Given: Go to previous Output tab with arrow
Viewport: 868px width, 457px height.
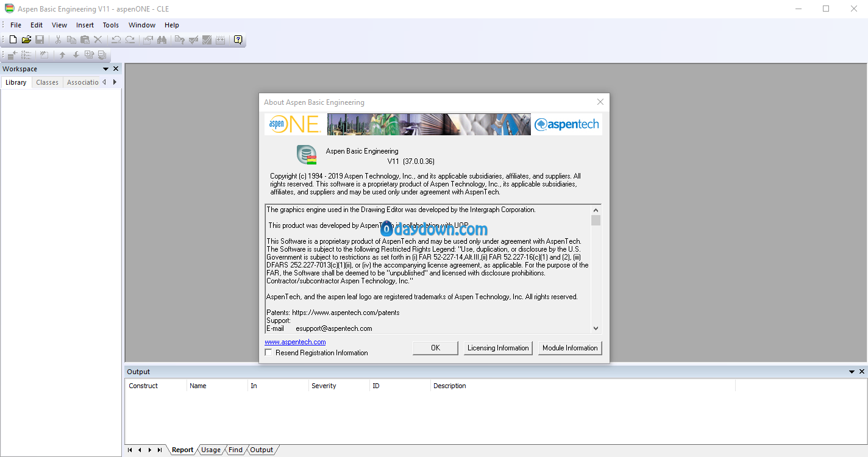Looking at the screenshot, I should [x=140, y=450].
